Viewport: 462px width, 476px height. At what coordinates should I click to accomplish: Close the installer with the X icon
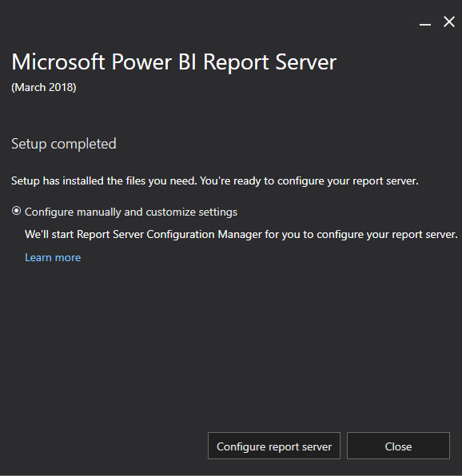click(x=449, y=22)
